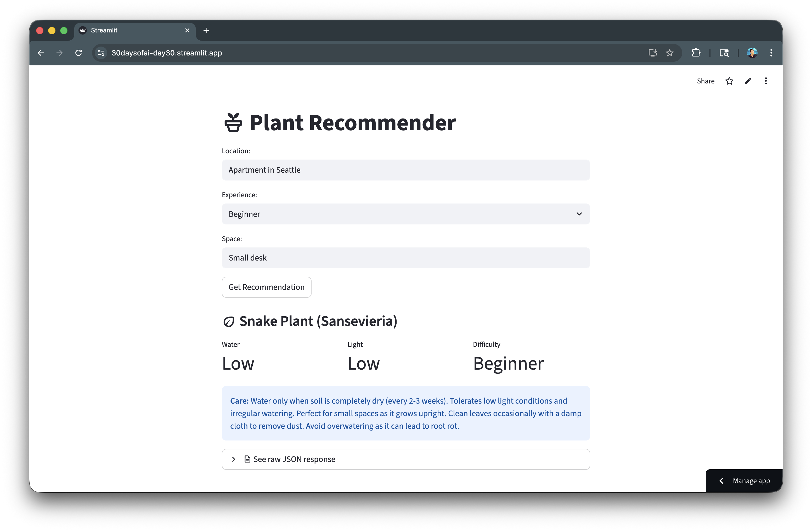Open the Chrome three-dot menu
The width and height of the screenshot is (812, 531).
point(771,53)
